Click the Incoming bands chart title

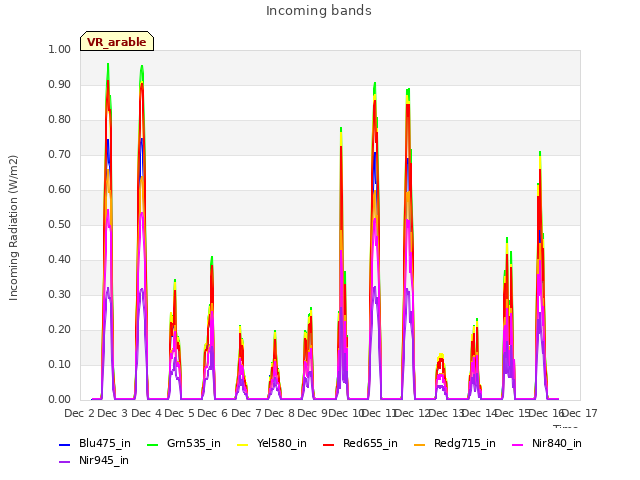319,11
